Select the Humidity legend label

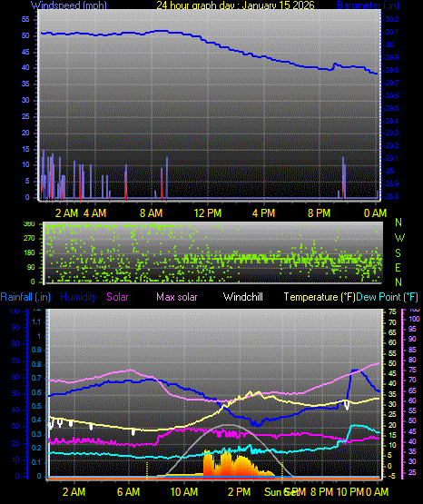click(x=78, y=297)
